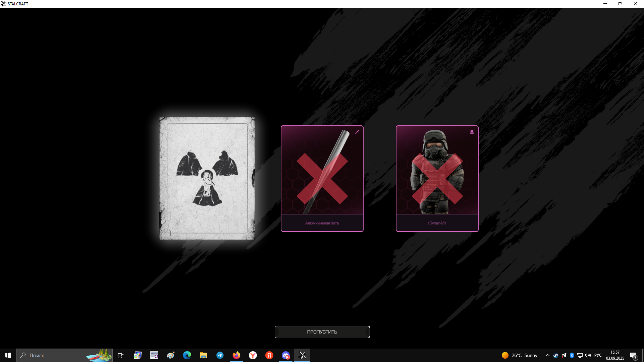Image resolution: width=644 pixels, height=362 pixels.
Task: Open File Explorer from the taskbar
Action: click(204, 355)
